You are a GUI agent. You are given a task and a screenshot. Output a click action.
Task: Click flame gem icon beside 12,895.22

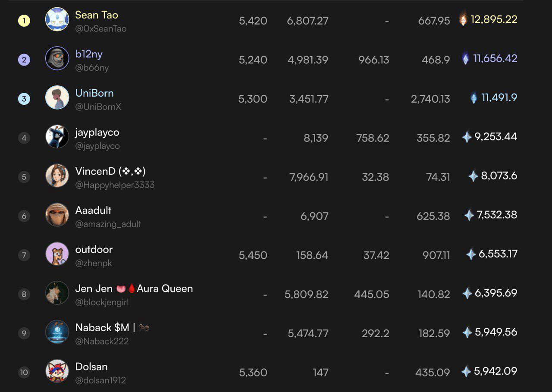point(463,18)
